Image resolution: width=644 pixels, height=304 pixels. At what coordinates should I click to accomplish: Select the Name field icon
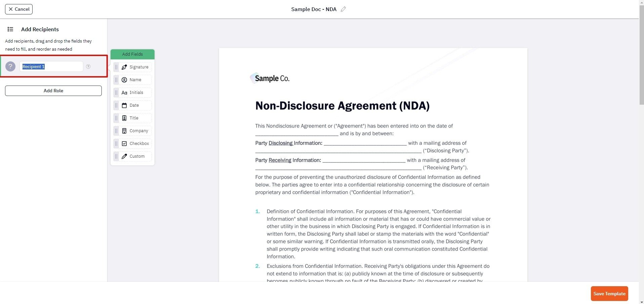coord(124,80)
